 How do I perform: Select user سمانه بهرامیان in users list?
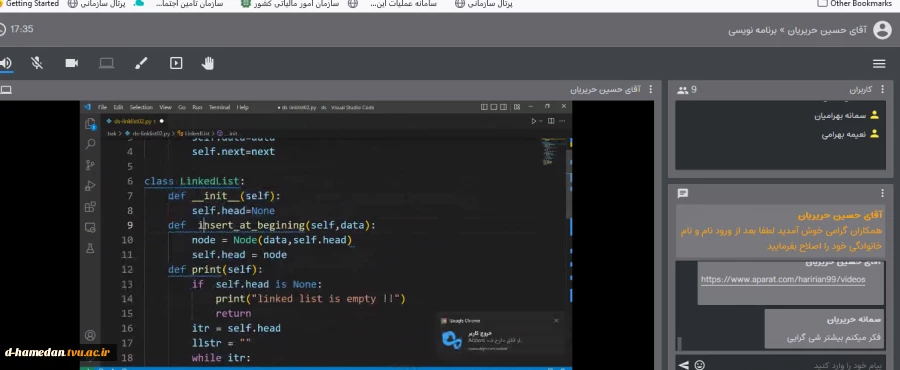846,115
